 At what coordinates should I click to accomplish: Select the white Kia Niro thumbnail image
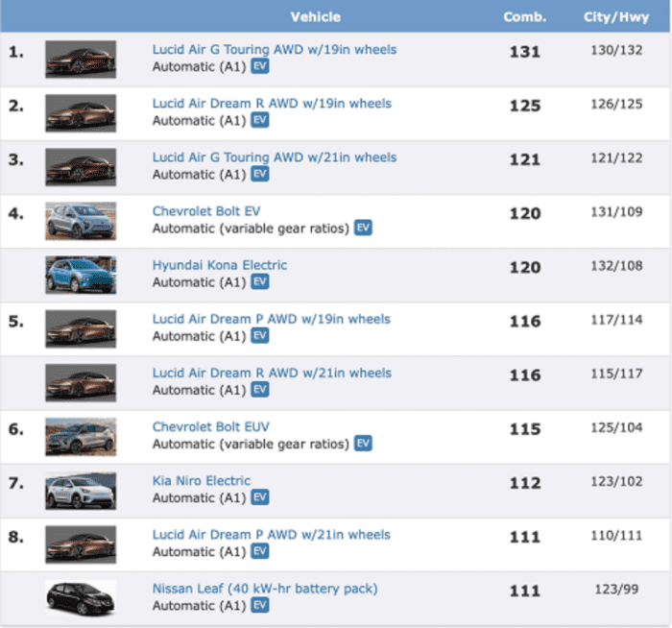[x=81, y=491]
